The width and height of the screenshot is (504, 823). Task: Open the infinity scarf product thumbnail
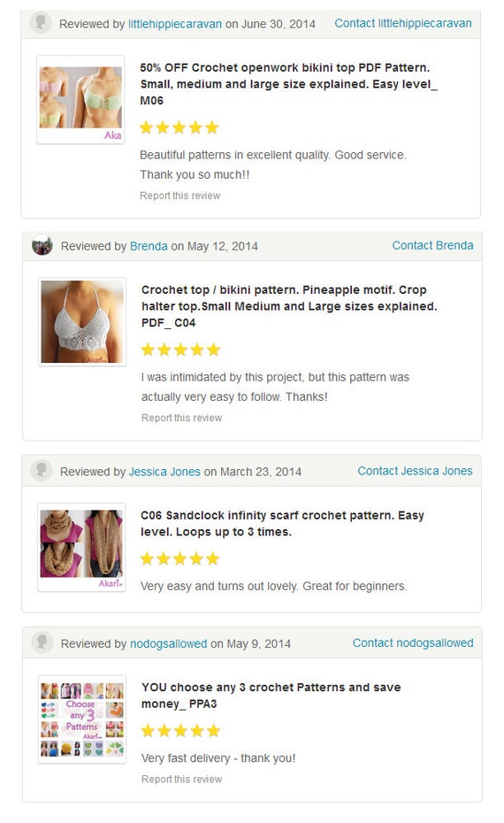[81, 548]
